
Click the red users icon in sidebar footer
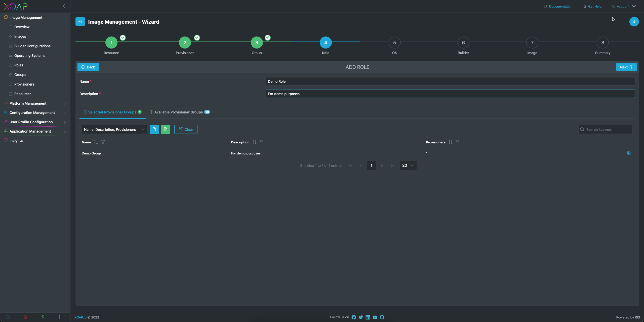[x=25, y=317]
